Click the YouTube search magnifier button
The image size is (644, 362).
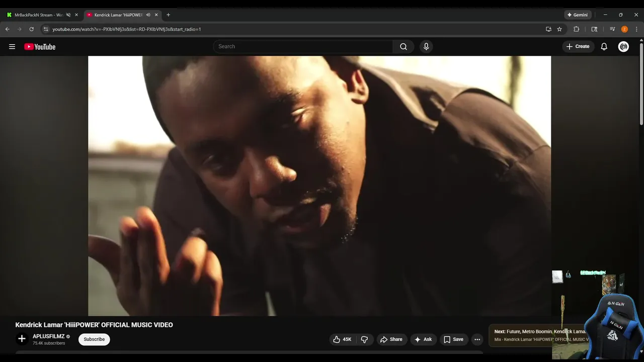click(x=404, y=47)
